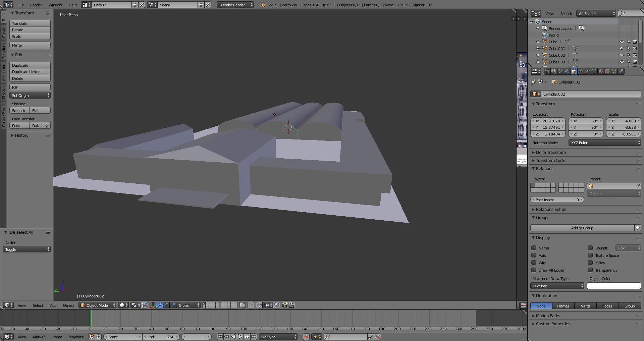Enable the Wire display checkbox

[x=534, y=263]
